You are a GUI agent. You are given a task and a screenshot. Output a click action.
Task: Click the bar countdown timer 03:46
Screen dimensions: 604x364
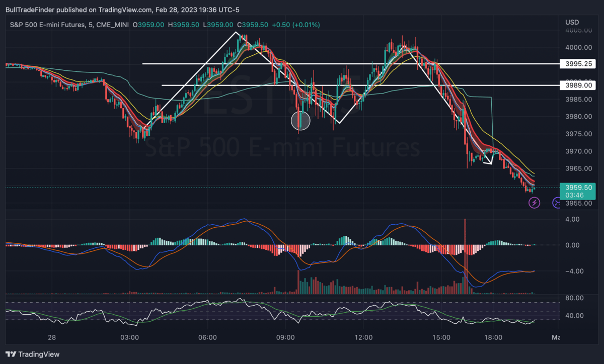coord(574,194)
